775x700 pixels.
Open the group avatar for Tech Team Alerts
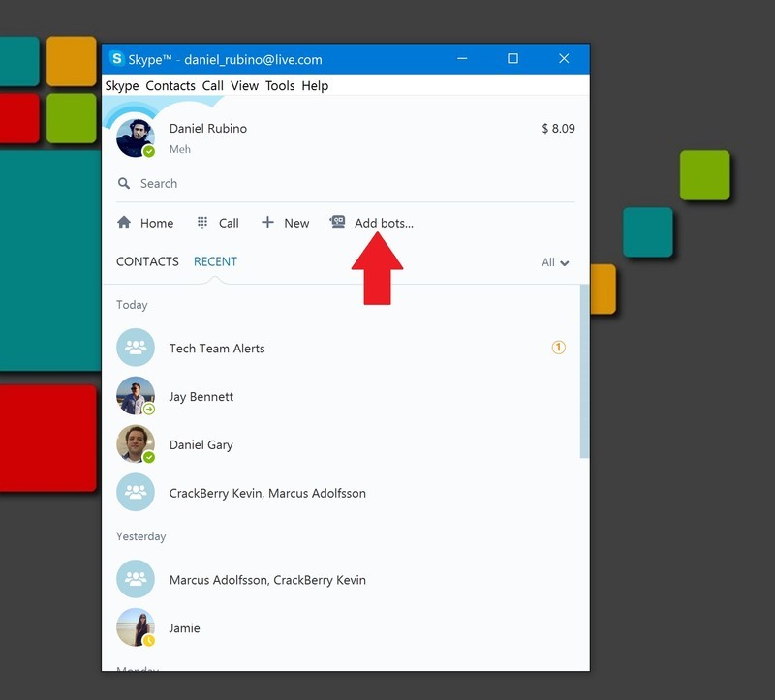(135, 347)
